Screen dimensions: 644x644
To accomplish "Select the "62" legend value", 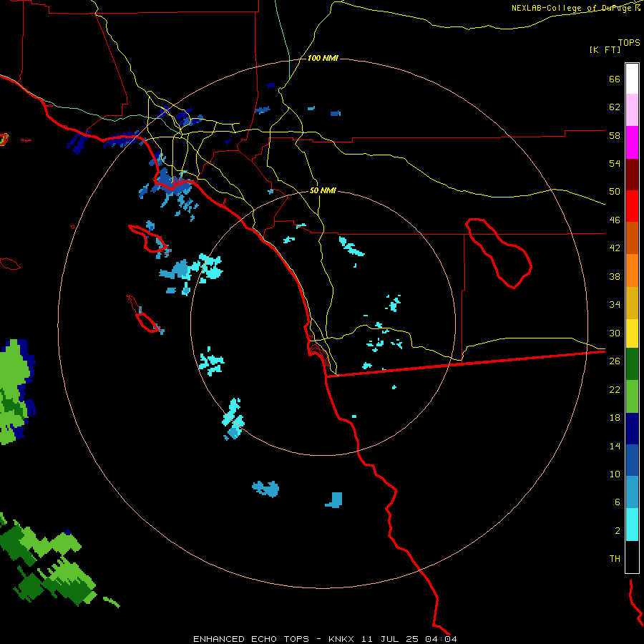I will tap(615, 107).
